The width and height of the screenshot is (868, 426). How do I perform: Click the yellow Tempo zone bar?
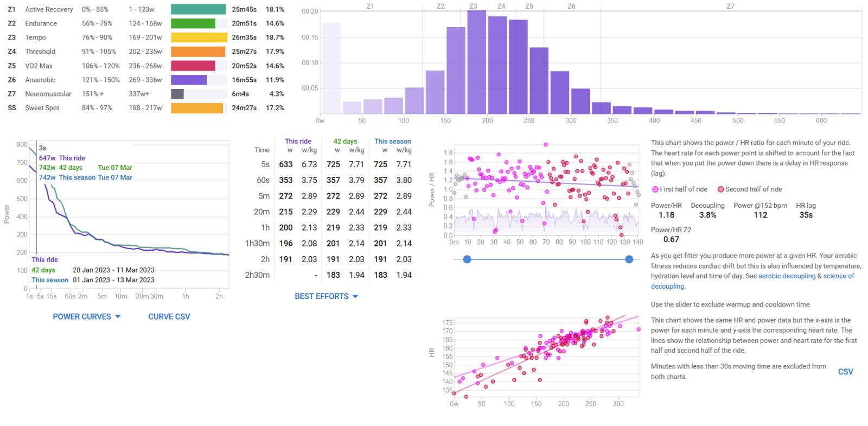[x=199, y=37]
